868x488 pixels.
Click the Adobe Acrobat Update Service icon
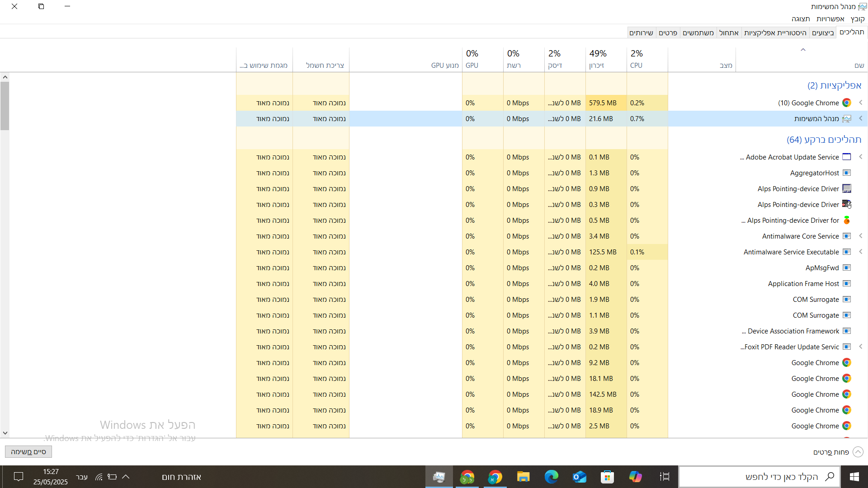pyautogui.click(x=847, y=157)
